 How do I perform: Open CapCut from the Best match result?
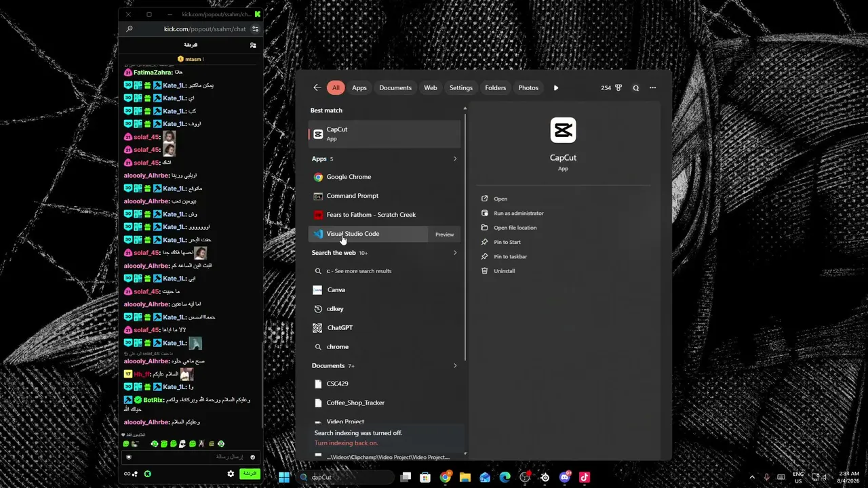(384, 134)
